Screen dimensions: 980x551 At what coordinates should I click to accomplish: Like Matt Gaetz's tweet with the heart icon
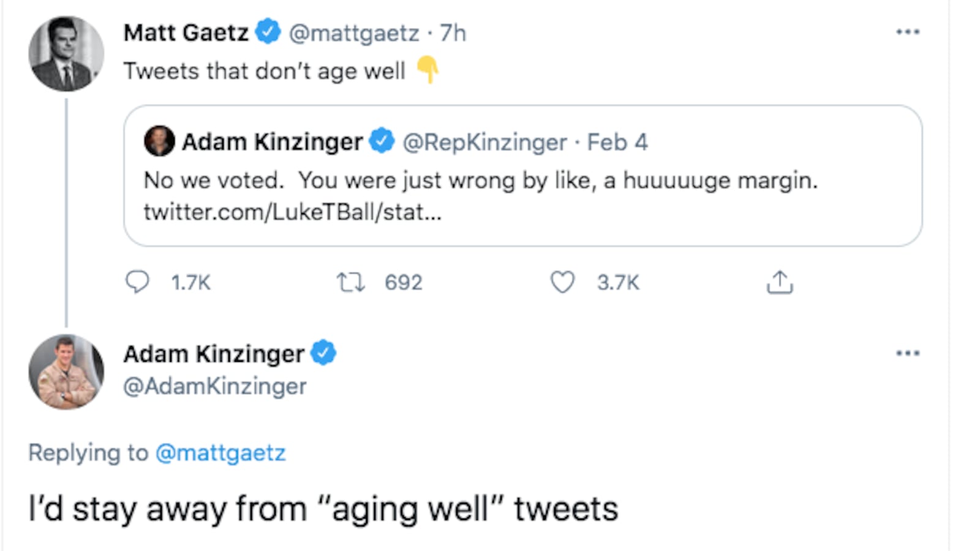click(x=562, y=282)
